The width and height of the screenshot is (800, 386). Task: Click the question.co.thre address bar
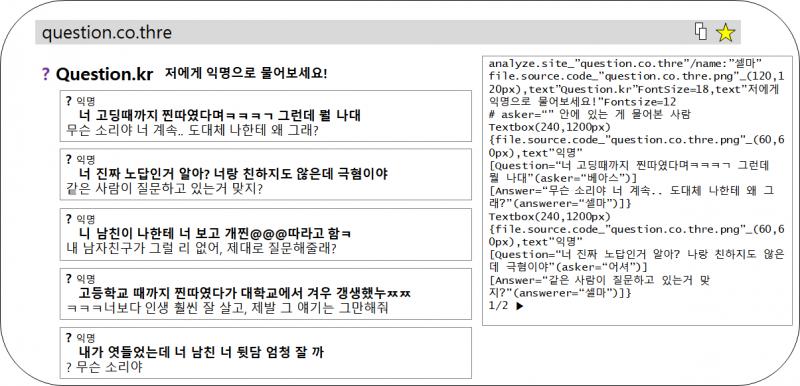pyautogui.click(x=388, y=32)
